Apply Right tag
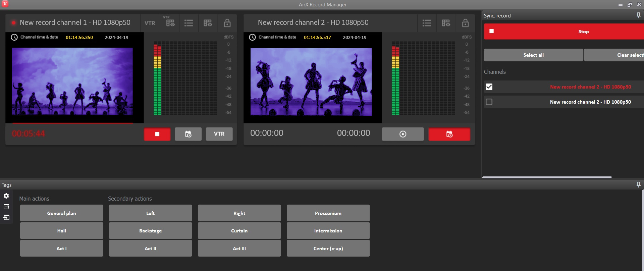 click(239, 213)
